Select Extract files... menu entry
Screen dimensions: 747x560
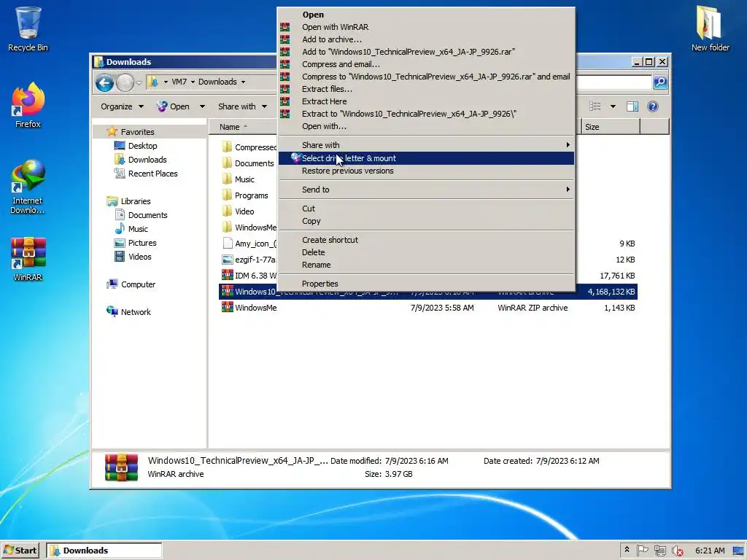(x=426, y=89)
